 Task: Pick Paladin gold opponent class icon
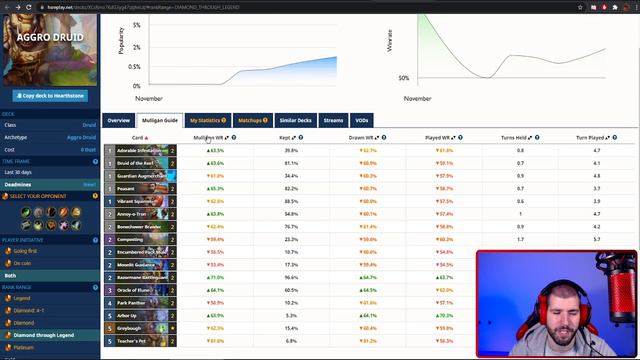pos(76,212)
